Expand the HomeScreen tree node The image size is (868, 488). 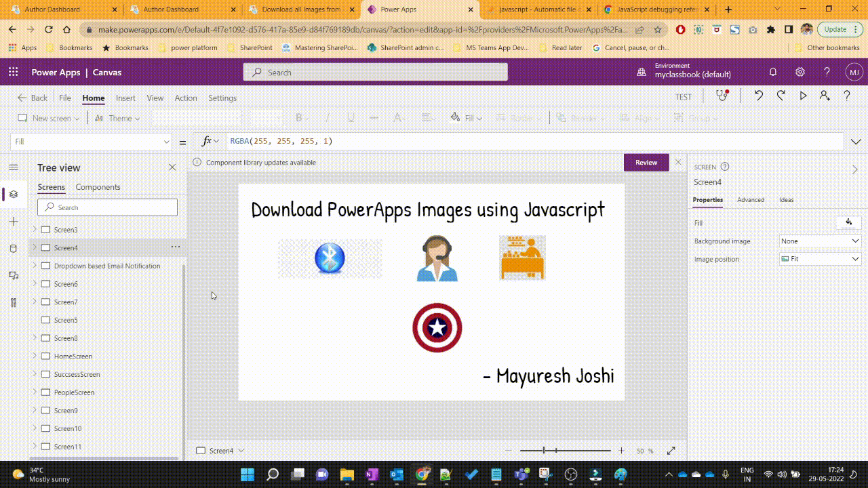pos(35,356)
